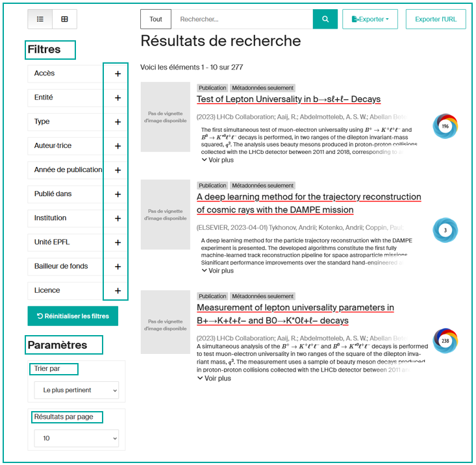Click Métadonnées seulement badge on third result

[262, 296]
